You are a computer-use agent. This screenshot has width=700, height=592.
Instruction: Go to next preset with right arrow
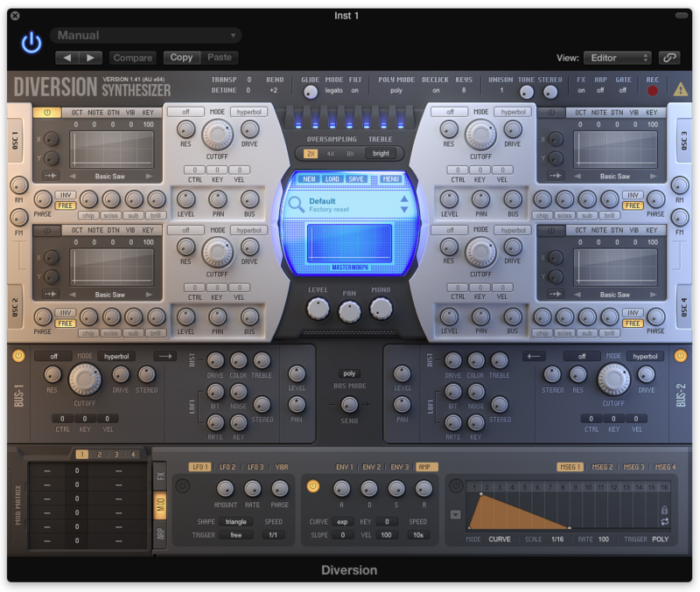[90, 58]
